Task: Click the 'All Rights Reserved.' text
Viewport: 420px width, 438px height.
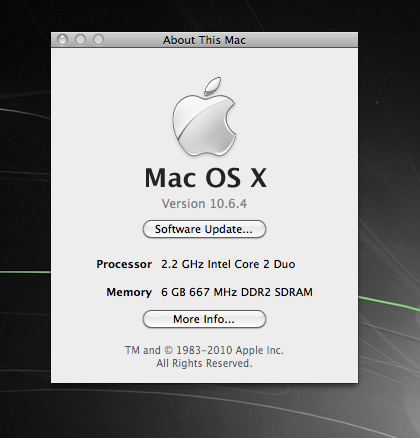Action: pyautogui.click(x=204, y=363)
